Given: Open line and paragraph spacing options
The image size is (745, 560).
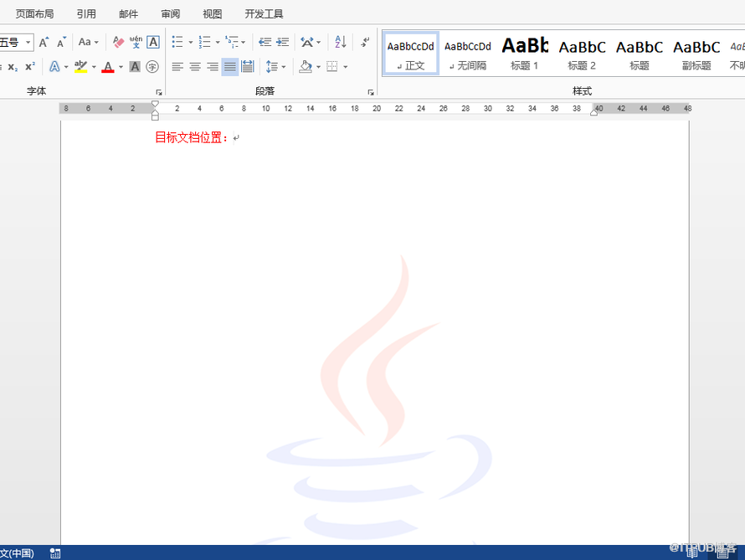Looking at the screenshot, I should click(272, 67).
